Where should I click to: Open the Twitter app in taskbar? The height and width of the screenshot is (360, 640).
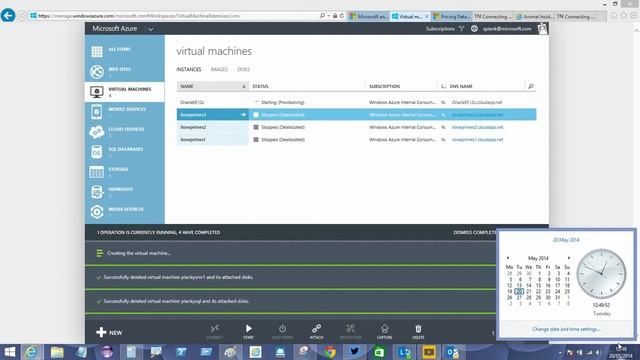click(354, 352)
